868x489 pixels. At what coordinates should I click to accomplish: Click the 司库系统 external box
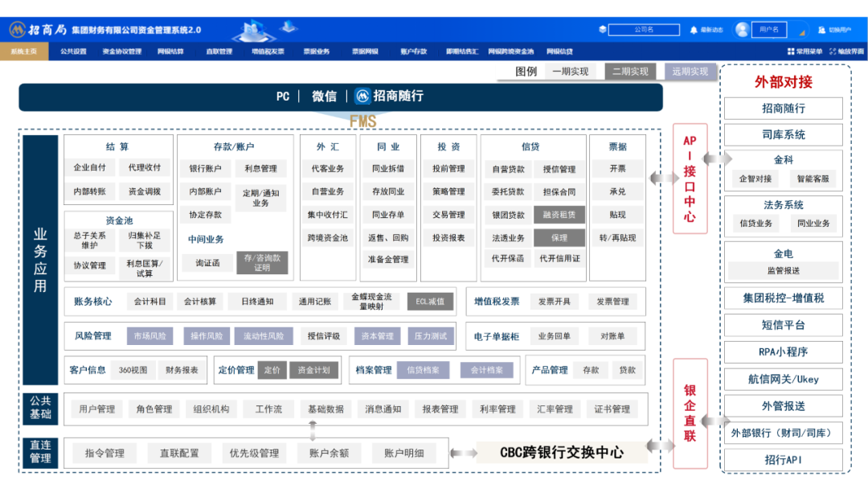(x=784, y=134)
